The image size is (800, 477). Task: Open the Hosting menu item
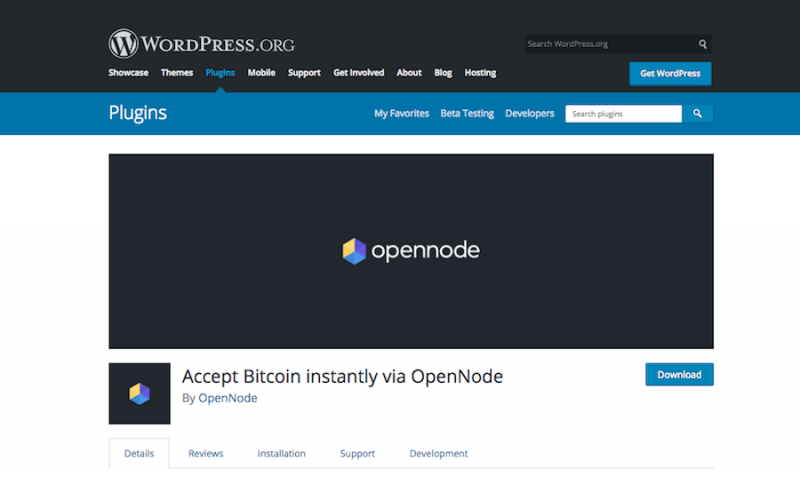pyautogui.click(x=480, y=72)
